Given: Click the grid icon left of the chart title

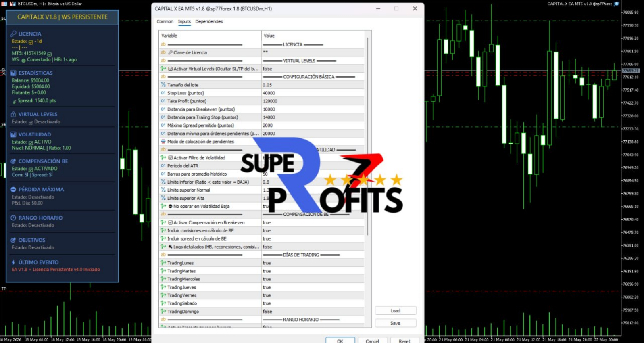Looking at the screenshot, I should point(4,4).
